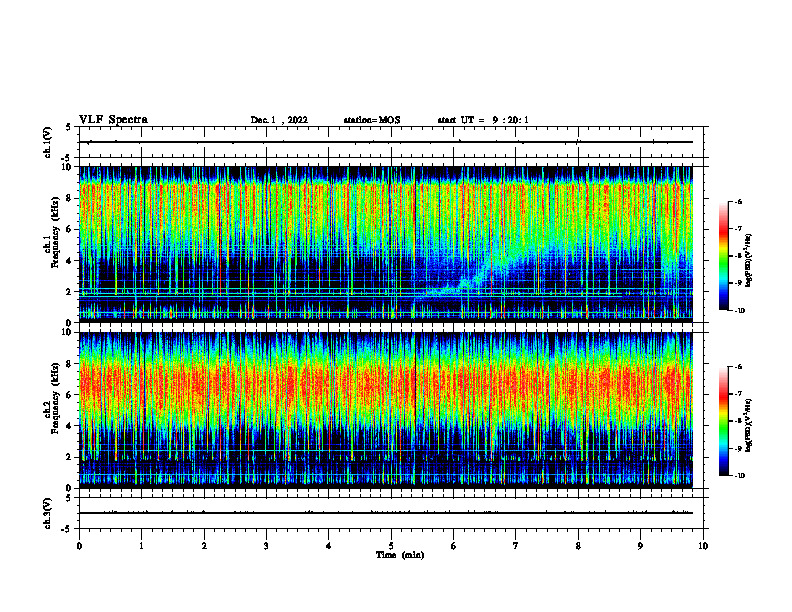Click time axis tick label "6"
The image size is (792, 612).
pyautogui.click(x=454, y=546)
